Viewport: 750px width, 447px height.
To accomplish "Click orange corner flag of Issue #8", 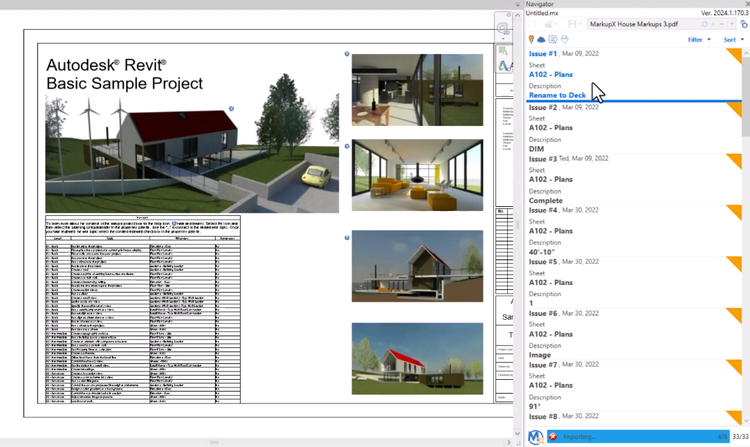I will (735, 417).
